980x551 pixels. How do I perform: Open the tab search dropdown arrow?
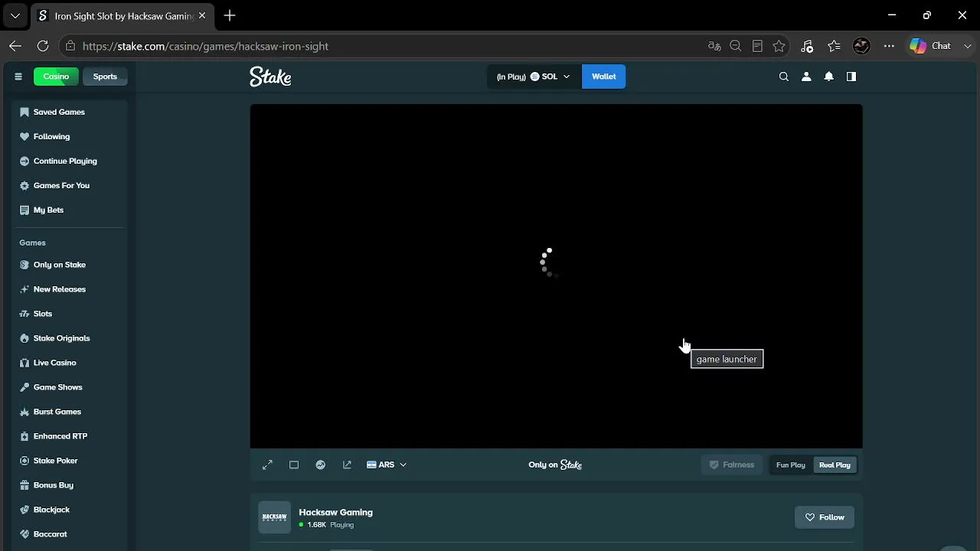point(15,15)
